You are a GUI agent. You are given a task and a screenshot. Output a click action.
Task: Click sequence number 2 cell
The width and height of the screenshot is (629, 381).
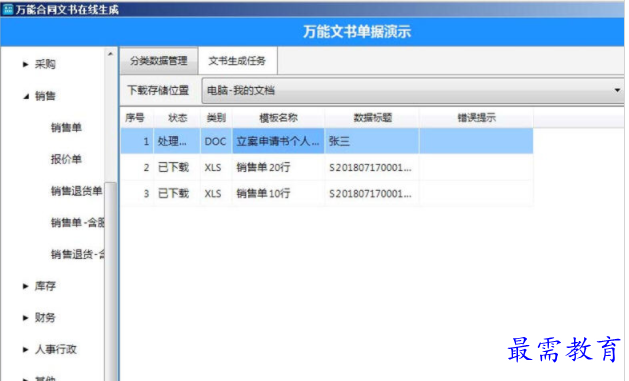pyautogui.click(x=138, y=167)
